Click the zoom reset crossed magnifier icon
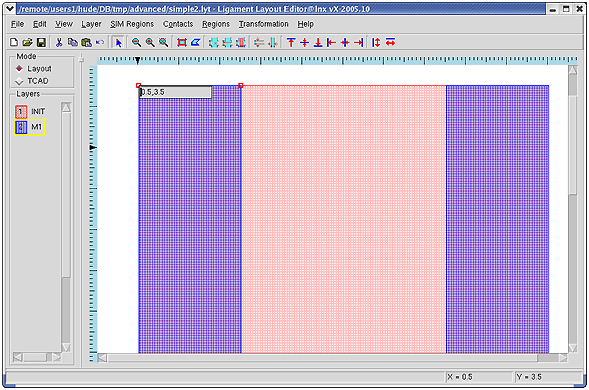The image size is (589, 390). click(163, 42)
